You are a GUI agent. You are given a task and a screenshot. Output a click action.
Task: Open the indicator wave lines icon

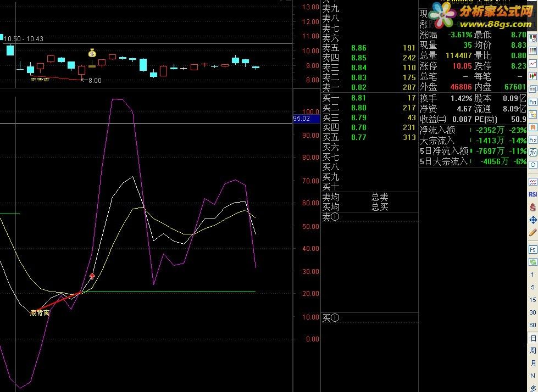coord(533,182)
